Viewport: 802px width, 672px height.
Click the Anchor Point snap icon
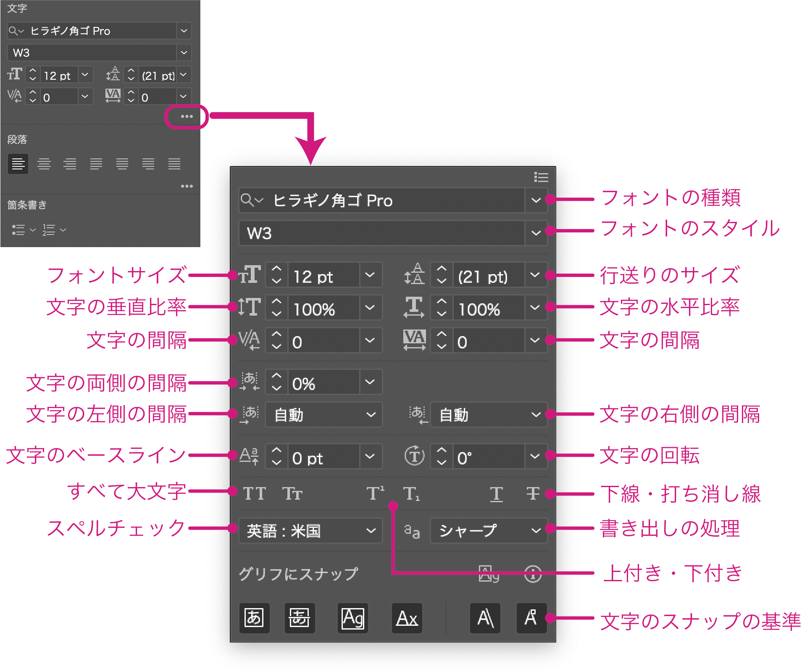pos(531,618)
